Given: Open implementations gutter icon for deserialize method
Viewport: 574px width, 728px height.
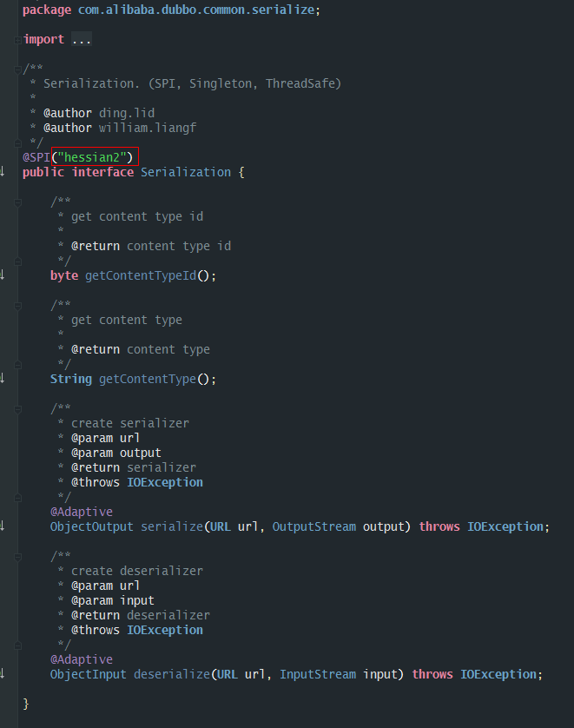Looking at the screenshot, I should click(3, 674).
